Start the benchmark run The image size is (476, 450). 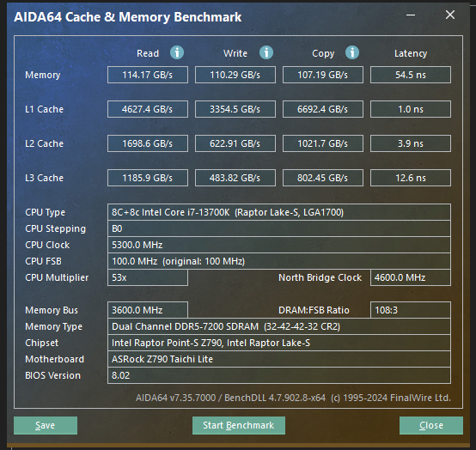(x=239, y=425)
